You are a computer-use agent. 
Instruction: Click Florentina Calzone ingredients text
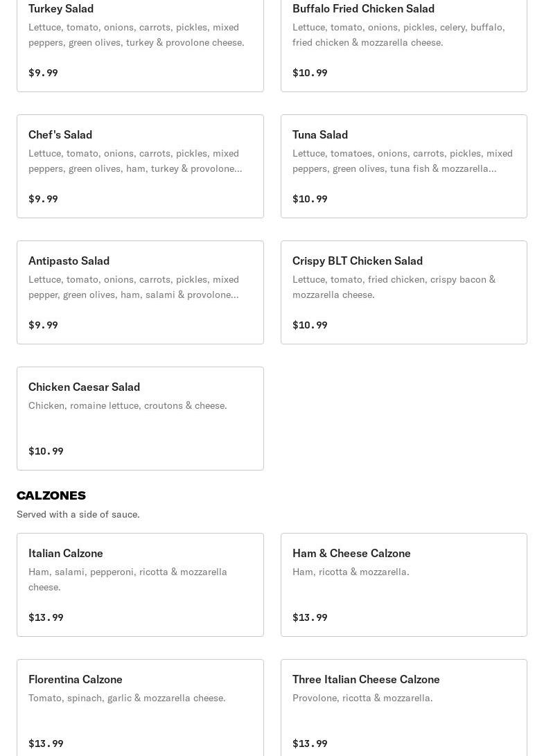click(x=127, y=698)
